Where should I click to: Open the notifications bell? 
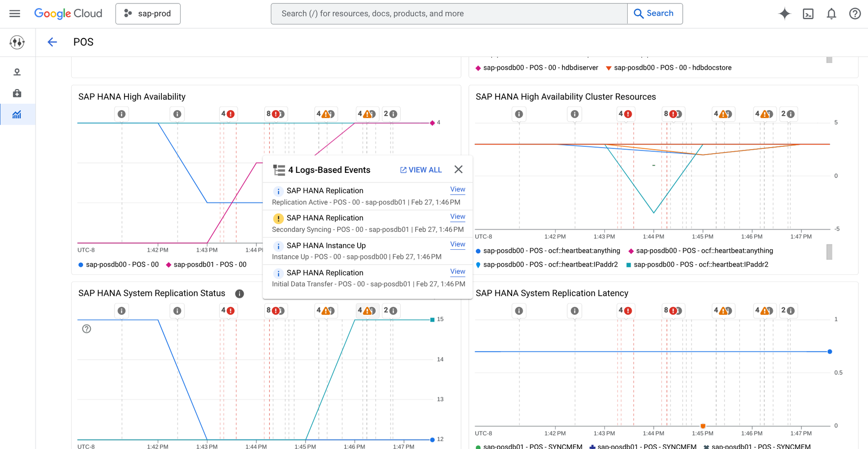(831, 13)
